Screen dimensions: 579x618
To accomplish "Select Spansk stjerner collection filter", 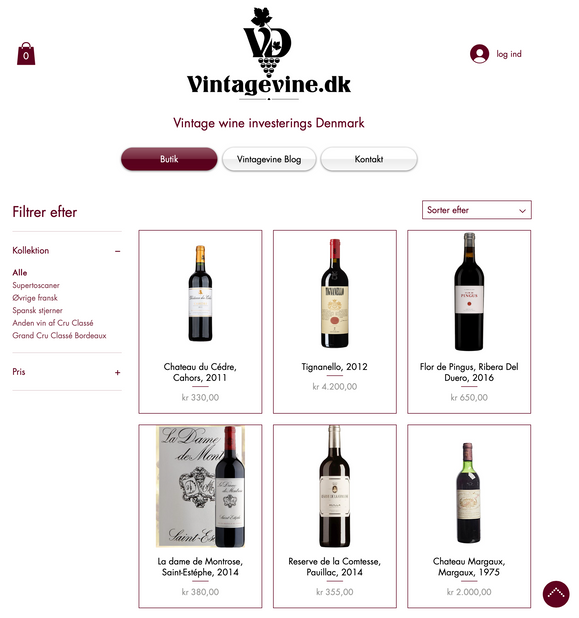I will click(37, 311).
